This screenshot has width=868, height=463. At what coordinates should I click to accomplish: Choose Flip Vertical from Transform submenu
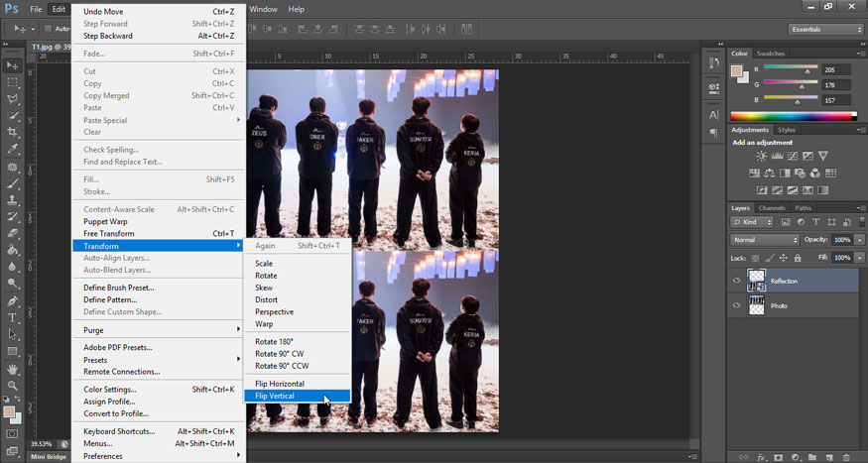[x=275, y=396]
